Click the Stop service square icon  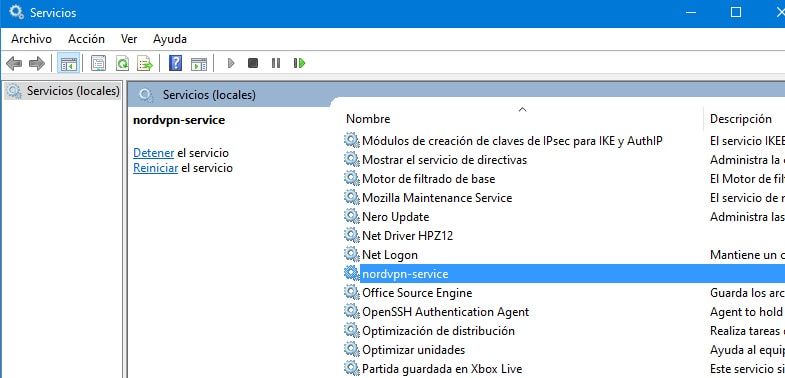click(253, 63)
